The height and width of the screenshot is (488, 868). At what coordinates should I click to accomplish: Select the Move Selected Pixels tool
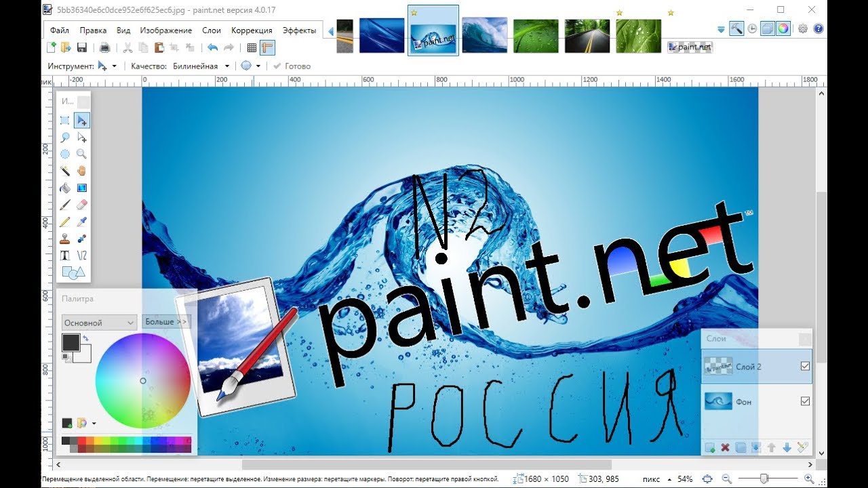point(82,121)
